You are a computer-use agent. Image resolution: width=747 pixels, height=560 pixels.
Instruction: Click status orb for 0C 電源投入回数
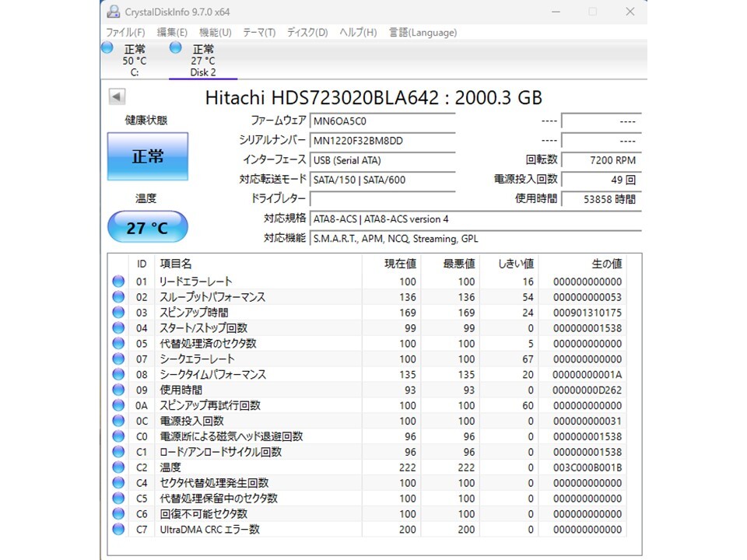pyautogui.click(x=118, y=421)
